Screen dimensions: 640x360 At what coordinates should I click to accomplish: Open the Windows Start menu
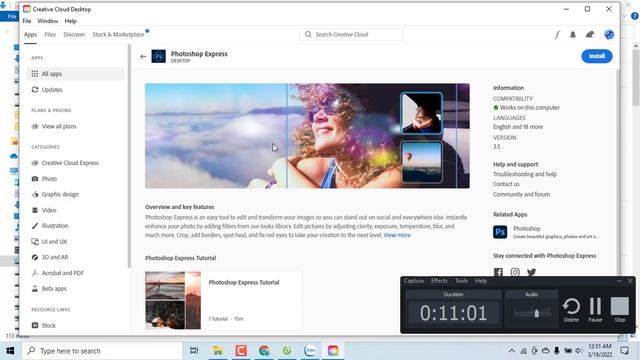[x=10, y=351]
